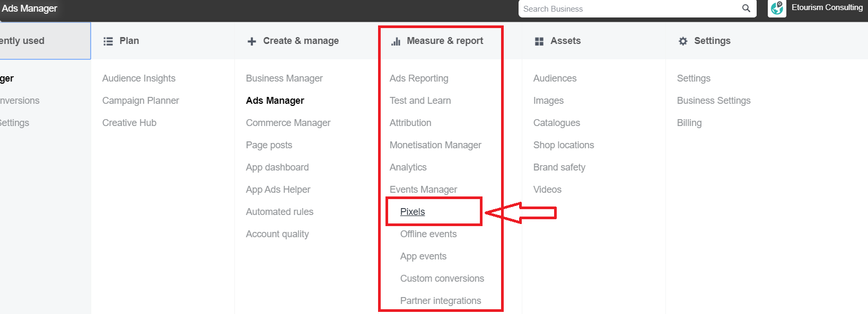Open Attribution
868x314 pixels.
tap(410, 123)
